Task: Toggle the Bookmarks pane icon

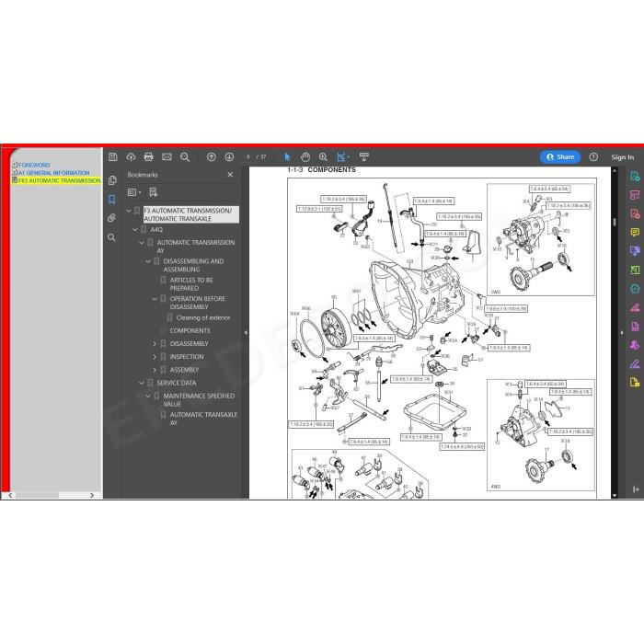Action: (111, 200)
